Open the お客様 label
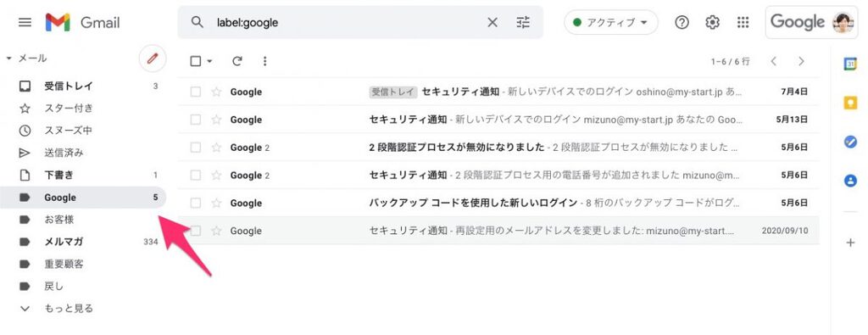 [83, 220]
